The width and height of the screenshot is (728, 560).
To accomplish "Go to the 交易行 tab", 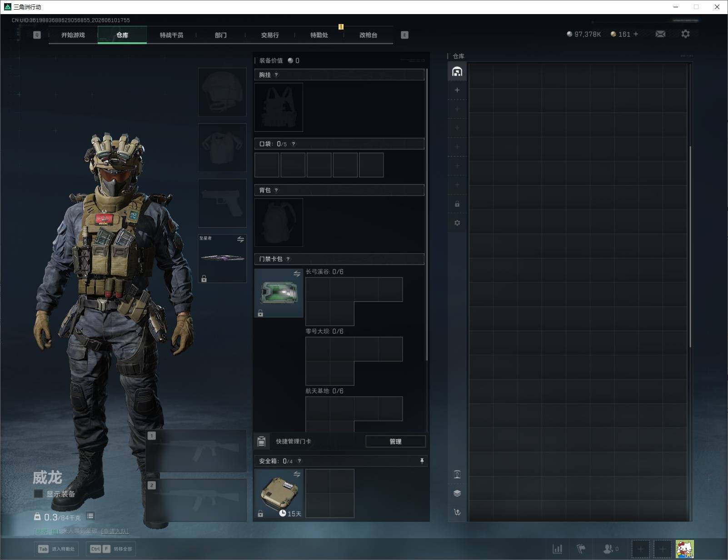I will tap(270, 35).
